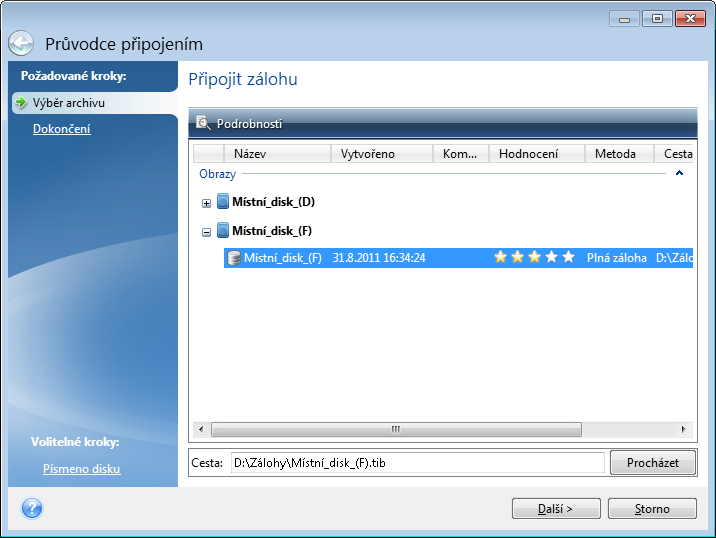
Task: Click the Podrobnosti panel title
Action: click(x=249, y=124)
